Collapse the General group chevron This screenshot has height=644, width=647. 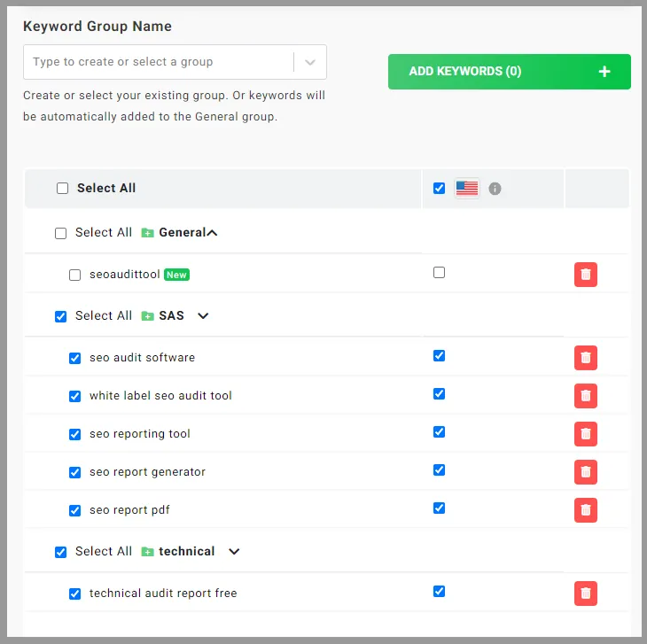[x=212, y=233]
